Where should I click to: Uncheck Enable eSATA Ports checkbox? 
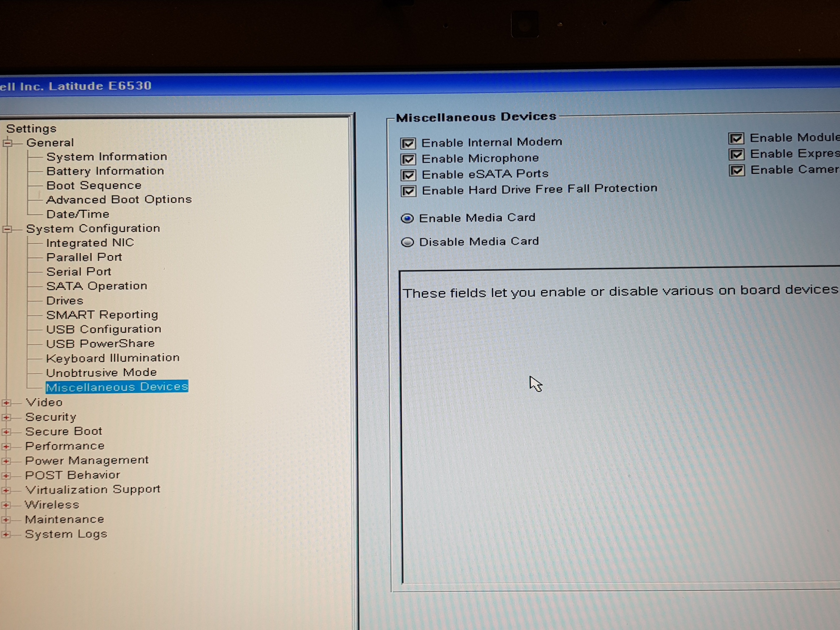[408, 175]
